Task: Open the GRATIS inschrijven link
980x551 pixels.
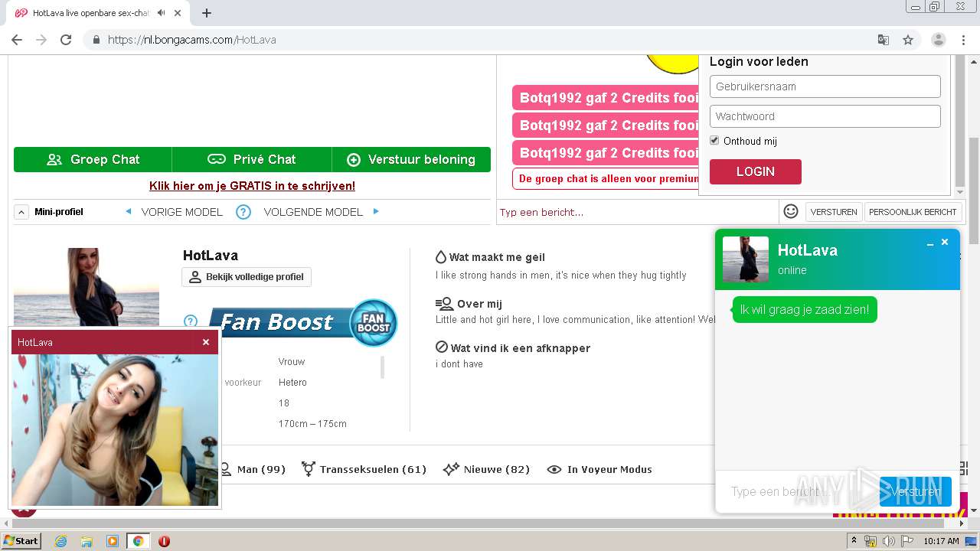Action: tap(252, 186)
